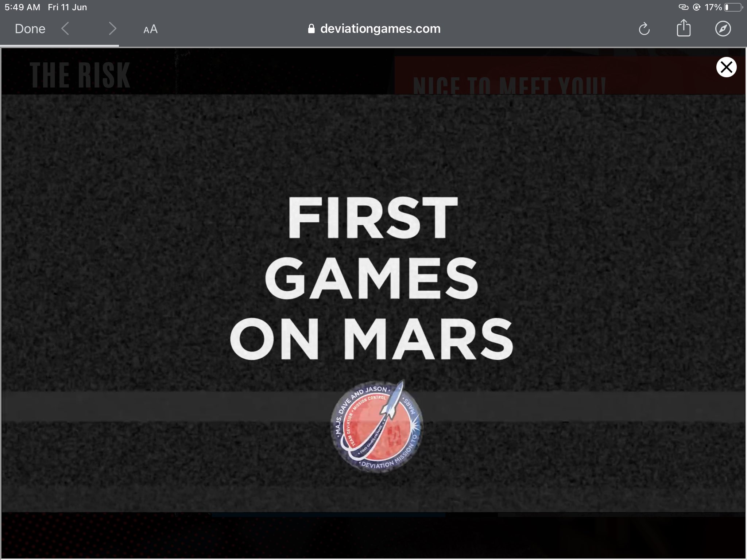Tap the hotspot link status icon
747x560 pixels.
(683, 7)
